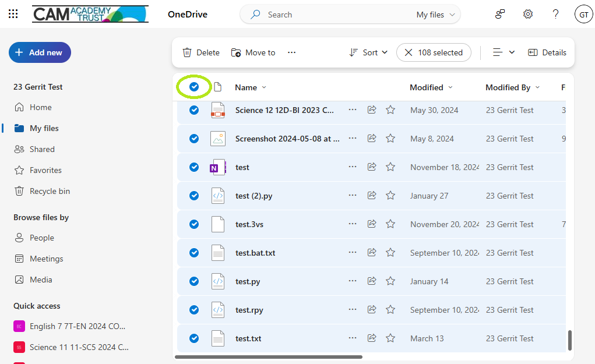Browse files by People
The height and width of the screenshot is (364, 595).
click(x=34, y=238)
